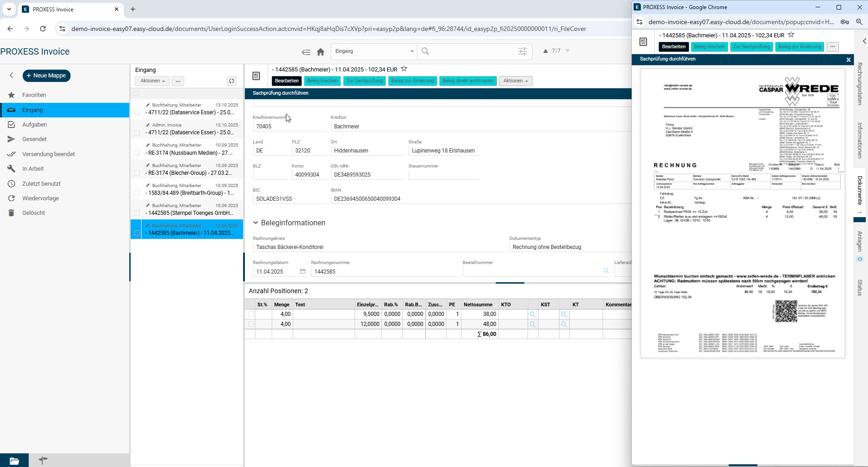This screenshot has width=868, height=467.
Task: Switch to Rechnungsdaten vertical tab
Action: (860, 84)
